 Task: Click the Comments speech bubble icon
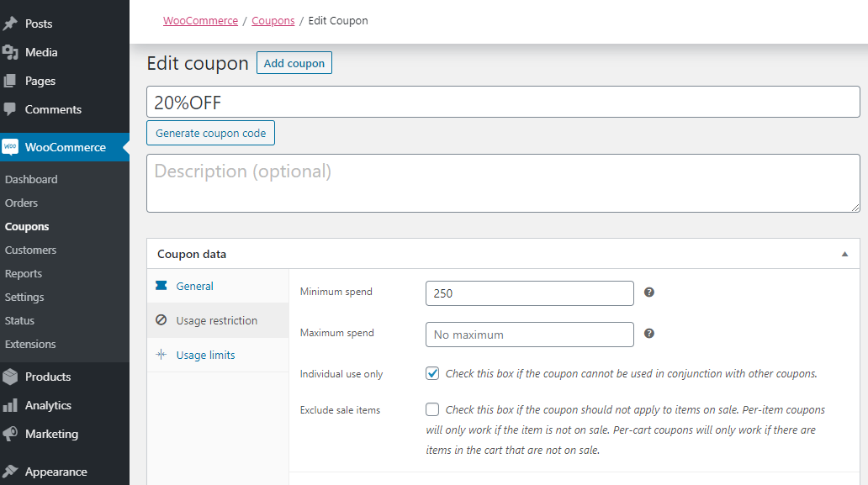(x=10, y=109)
